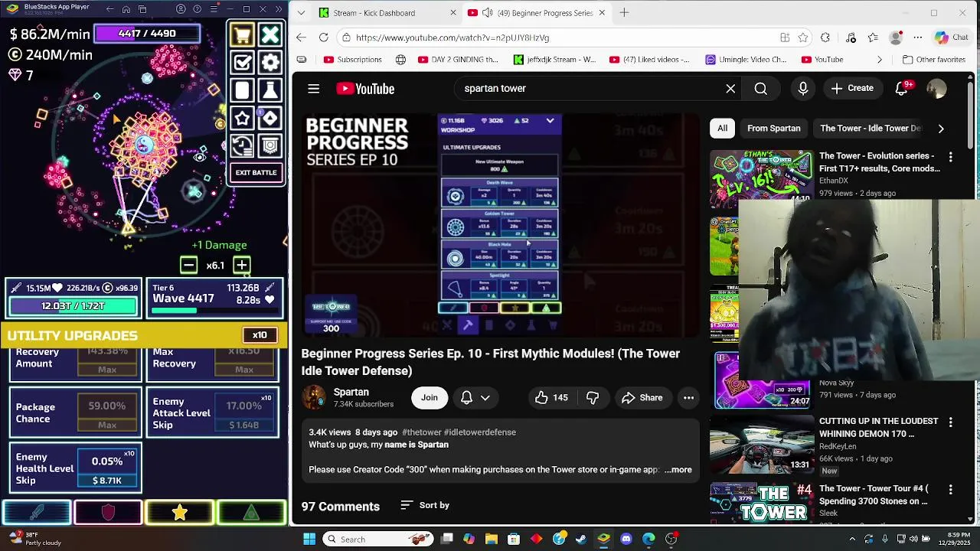Open YouTube guide hamburger menu
Screen dimensions: 980x551
point(314,89)
